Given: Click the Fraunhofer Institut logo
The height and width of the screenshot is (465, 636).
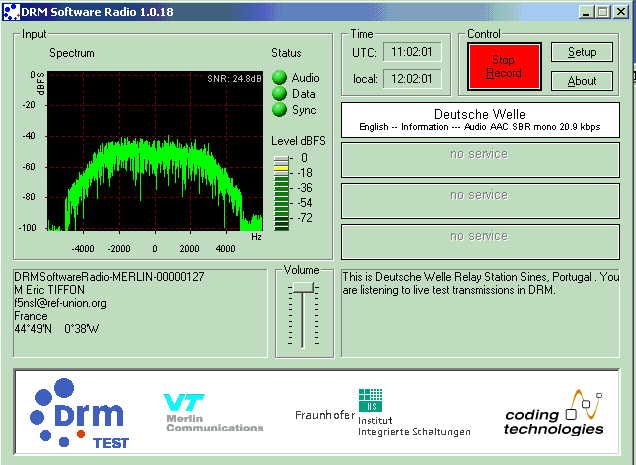Looking at the screenshot, I should click(383, 413).
